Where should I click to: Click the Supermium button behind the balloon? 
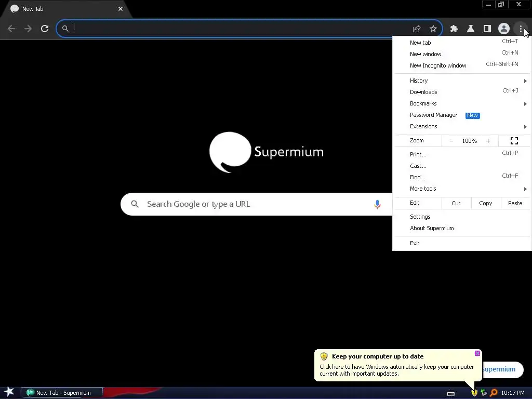502,369
